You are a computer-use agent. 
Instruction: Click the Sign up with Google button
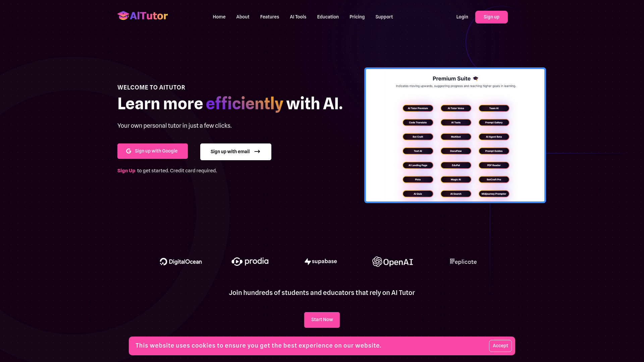pos(153,151)
